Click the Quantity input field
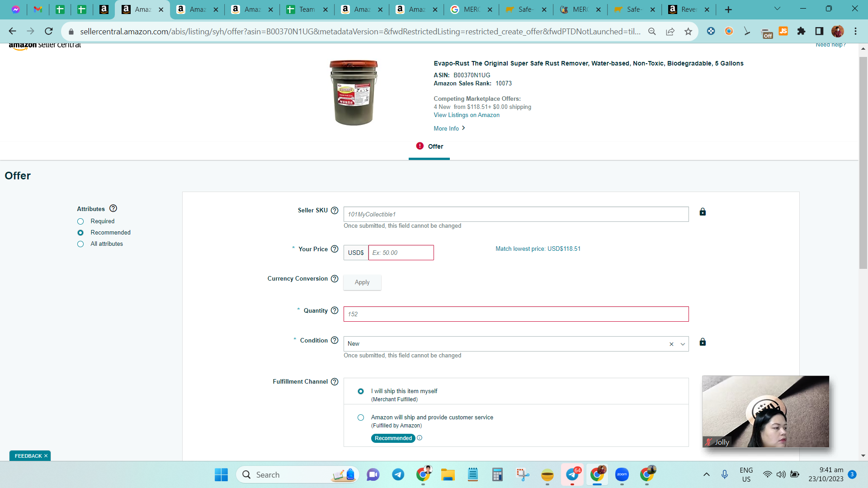Screen dimensions: 868x488 click(x=516, y=314)
